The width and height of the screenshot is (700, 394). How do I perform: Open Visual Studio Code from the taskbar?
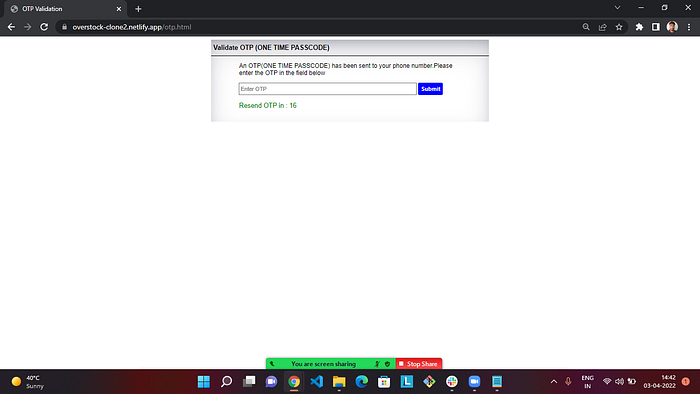317,382
